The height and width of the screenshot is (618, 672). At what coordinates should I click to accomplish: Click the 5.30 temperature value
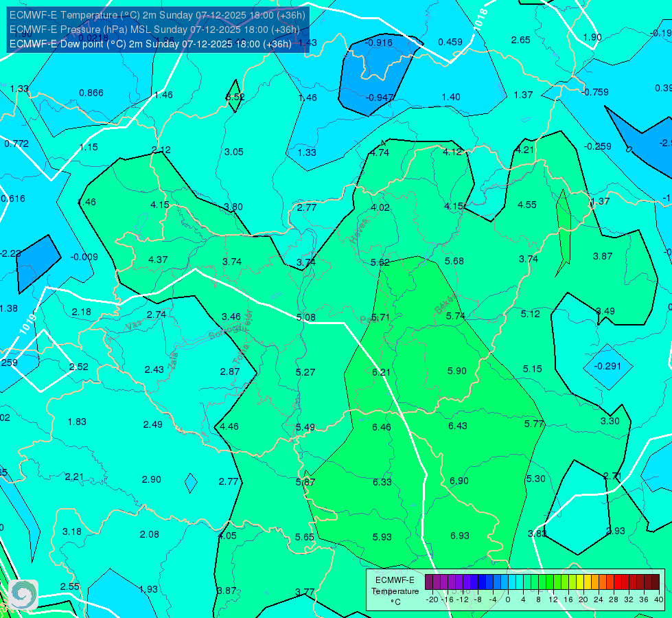click(x=535, y=479)
